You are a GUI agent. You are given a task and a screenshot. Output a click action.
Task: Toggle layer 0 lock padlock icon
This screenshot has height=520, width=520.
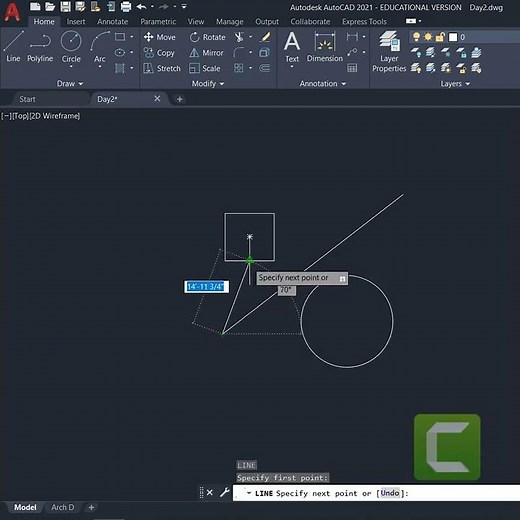[440, 37]
